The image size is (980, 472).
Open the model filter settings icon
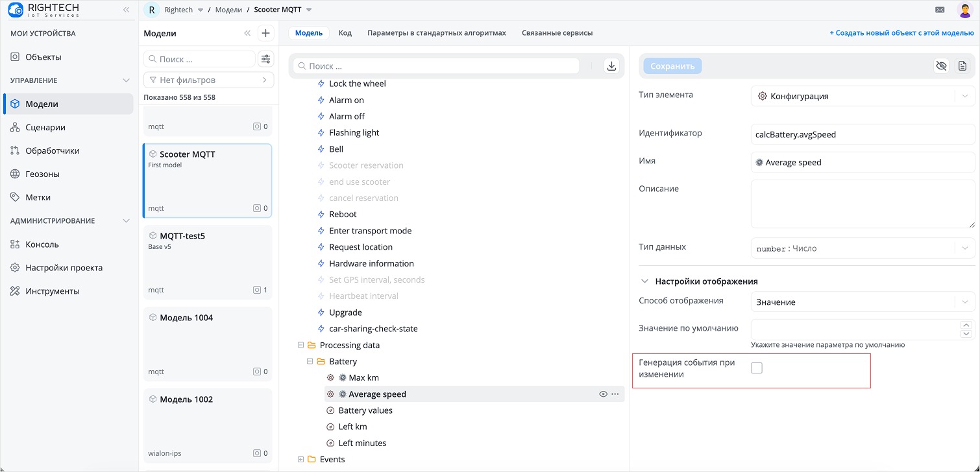tap(265, 59)
